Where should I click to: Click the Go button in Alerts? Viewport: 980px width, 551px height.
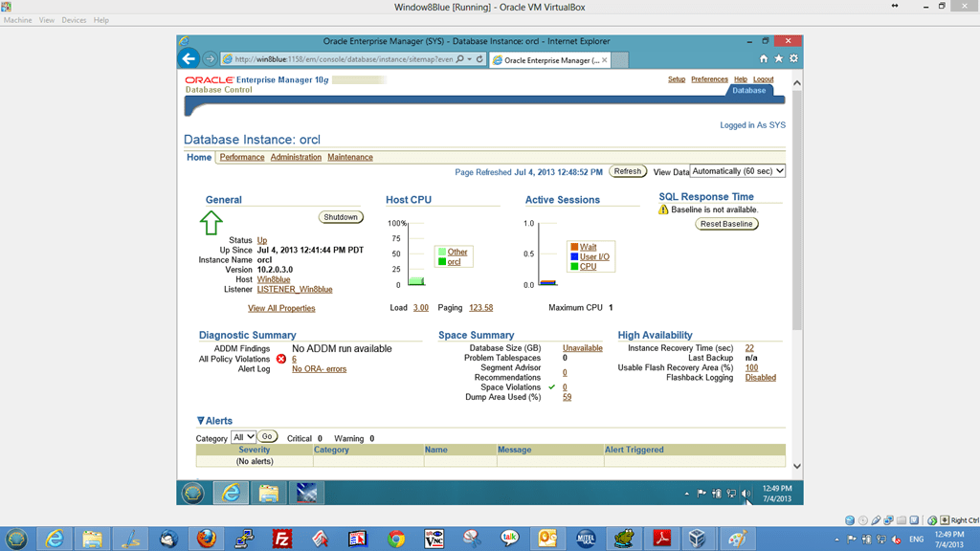point(267,436)
